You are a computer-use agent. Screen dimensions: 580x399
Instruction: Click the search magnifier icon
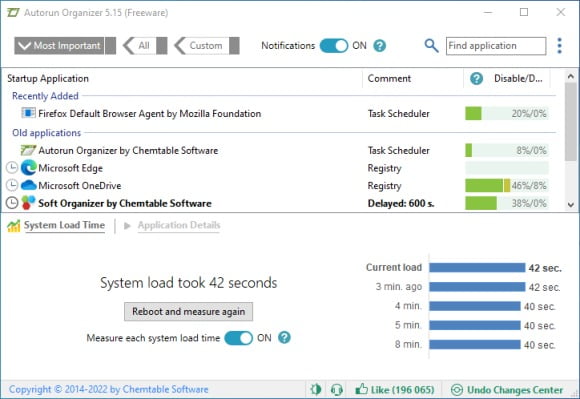click(431, 46)
